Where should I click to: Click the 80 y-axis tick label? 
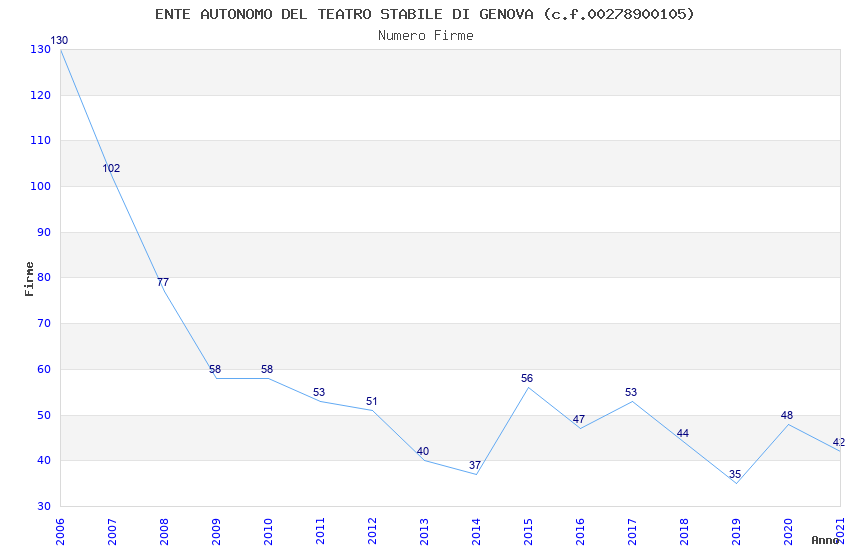pyautogui.click(x=44, y=277)
